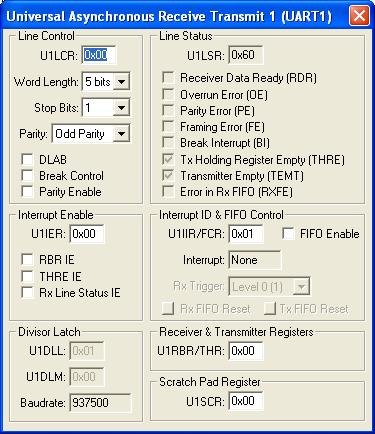Click the Divisor Latch group label
This screenshot has height=434, width=375.
49,332
